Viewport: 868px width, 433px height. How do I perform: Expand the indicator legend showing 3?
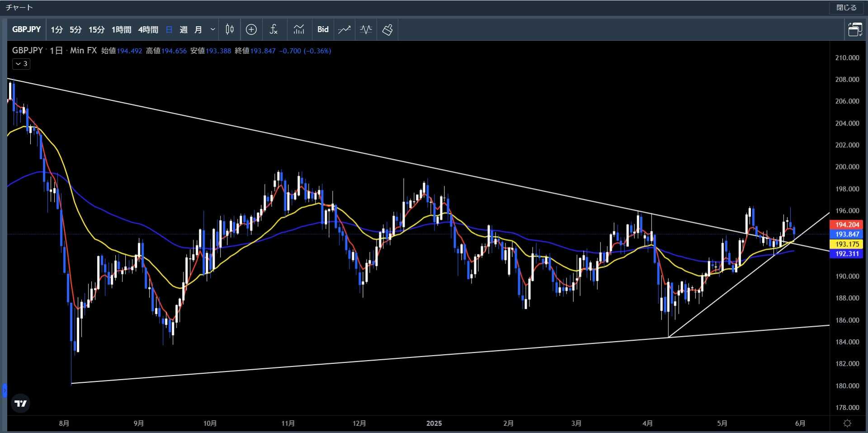[x=21, y=64]
